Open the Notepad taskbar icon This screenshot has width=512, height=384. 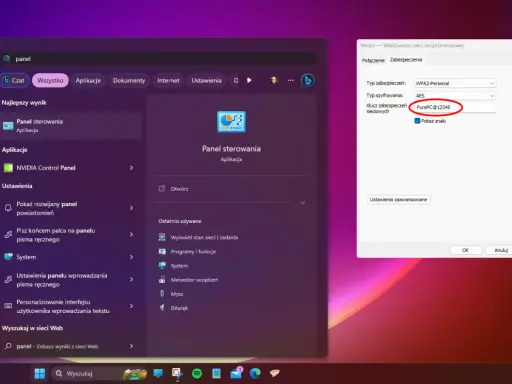pyautogui.click(x=216, y=373)
